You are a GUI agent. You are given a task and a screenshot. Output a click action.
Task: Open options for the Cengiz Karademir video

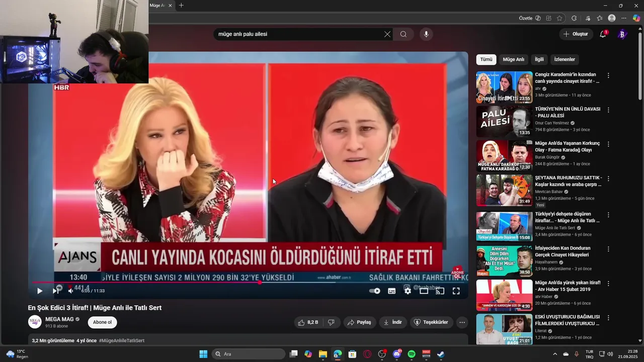click(608, 75)
